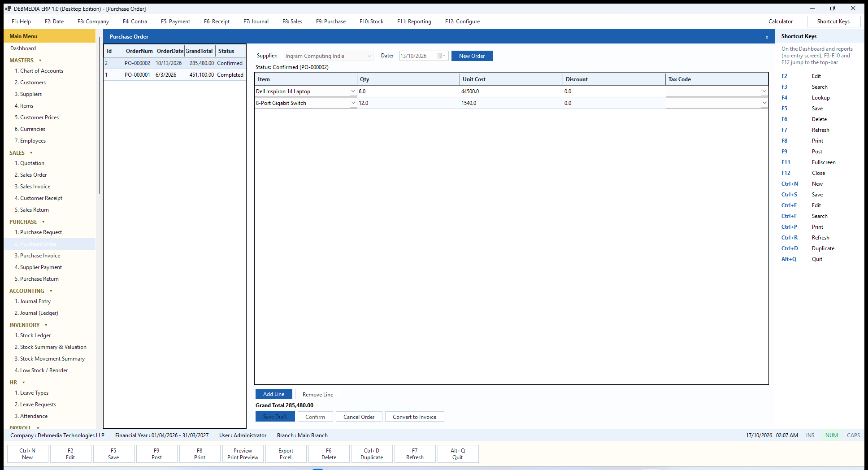Open Tax Code dropdown in Dell Inspiron row

pos(764,91)
